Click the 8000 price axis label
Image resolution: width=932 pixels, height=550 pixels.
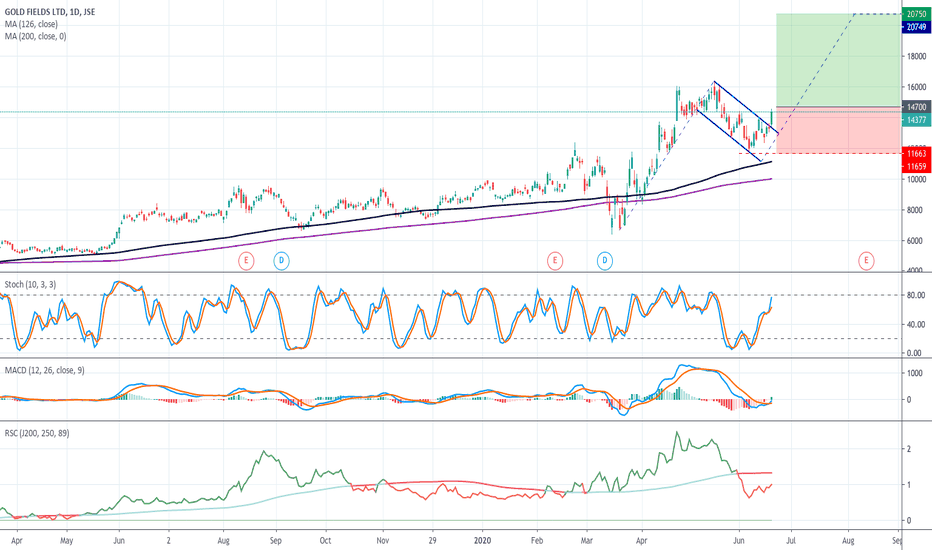[917, 210]
